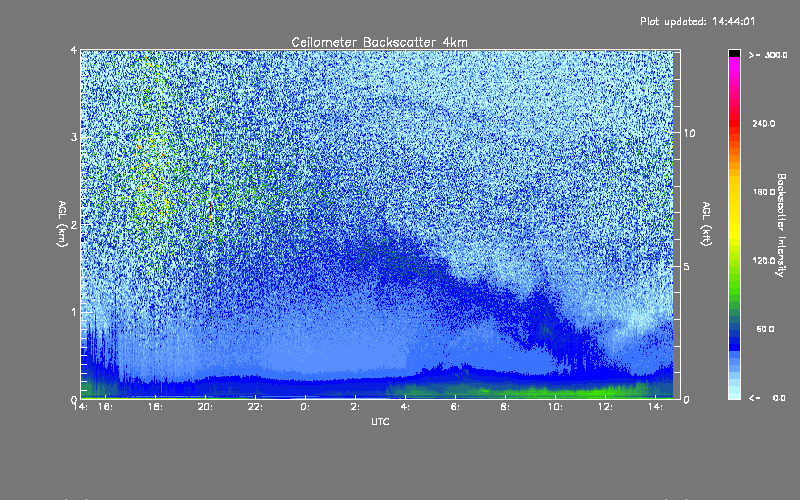Click the Backscatter Intensity colorbar label

(x=781, y=225)
